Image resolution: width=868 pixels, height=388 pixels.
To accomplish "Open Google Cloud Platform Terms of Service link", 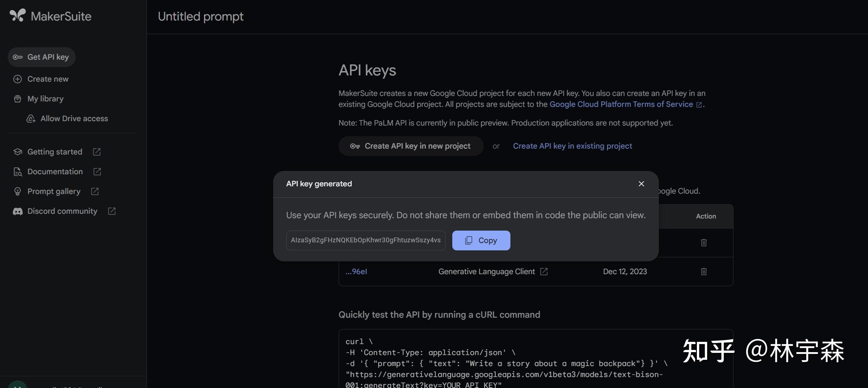I will click(621, 104).
